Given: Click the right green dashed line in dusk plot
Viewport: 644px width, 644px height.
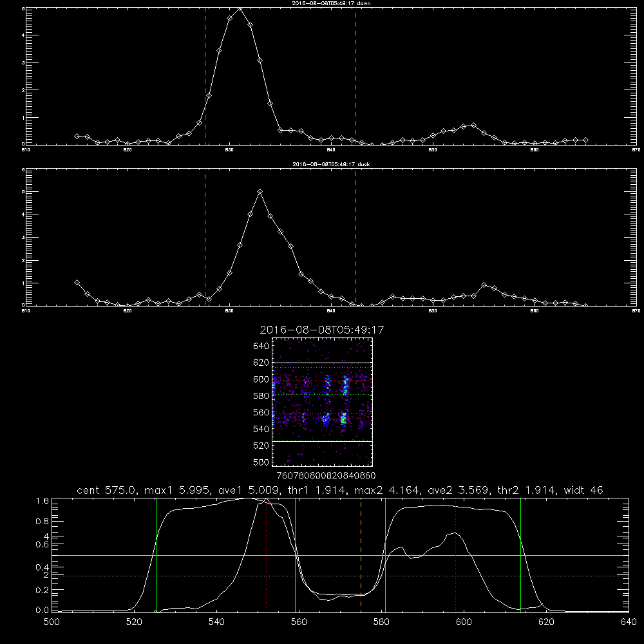Looking at the screenshot, I should coord(355,238).
